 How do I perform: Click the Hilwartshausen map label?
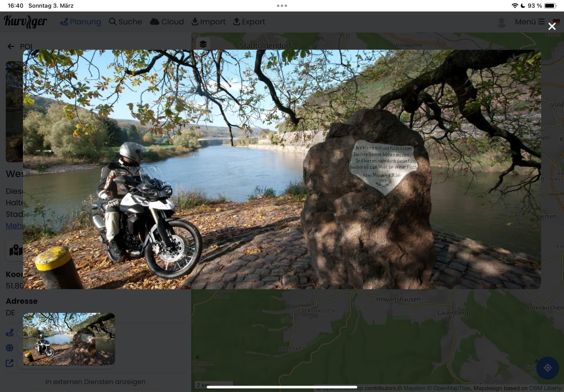[x=398, y=299]
